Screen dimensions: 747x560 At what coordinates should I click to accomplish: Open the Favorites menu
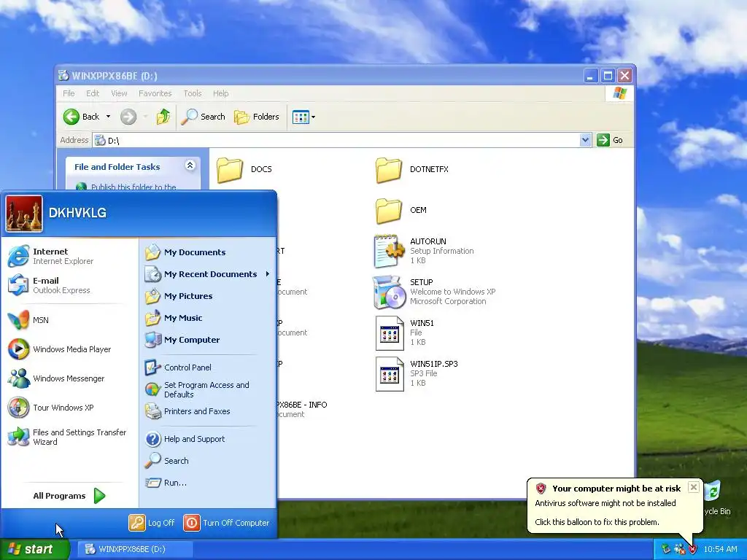155,93
